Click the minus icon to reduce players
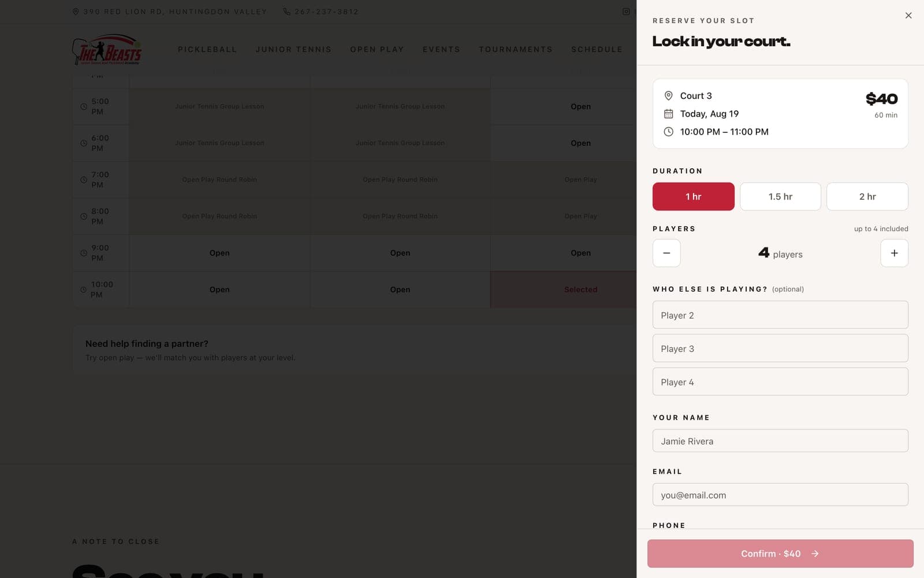924x578 pixels. [x=666, y=253]
